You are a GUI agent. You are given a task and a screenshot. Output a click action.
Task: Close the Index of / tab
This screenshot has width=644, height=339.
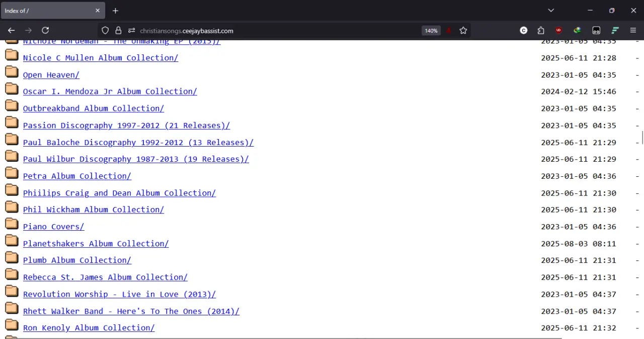[98, 11]
